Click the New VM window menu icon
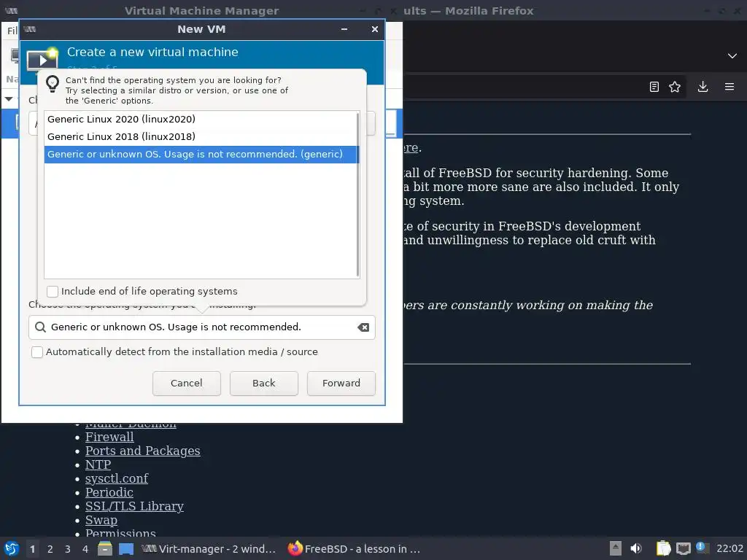Viewport: 747px width, 560px height. coord(29,29)
